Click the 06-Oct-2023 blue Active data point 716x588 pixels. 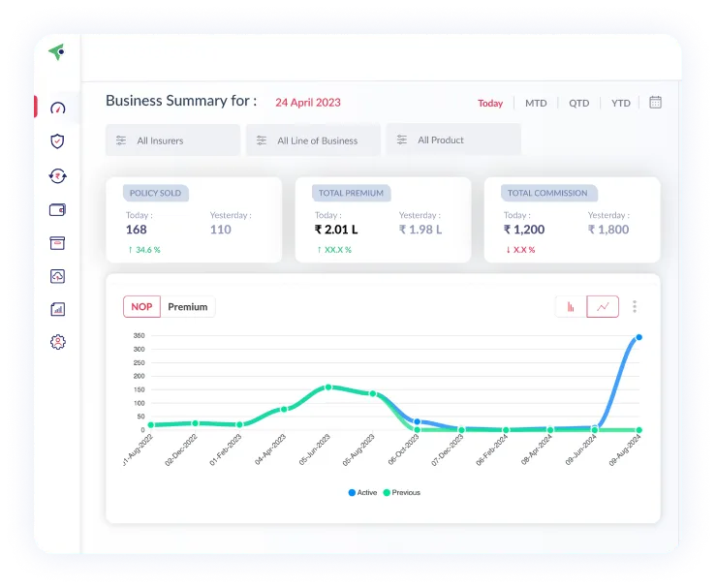pos(417,421)
